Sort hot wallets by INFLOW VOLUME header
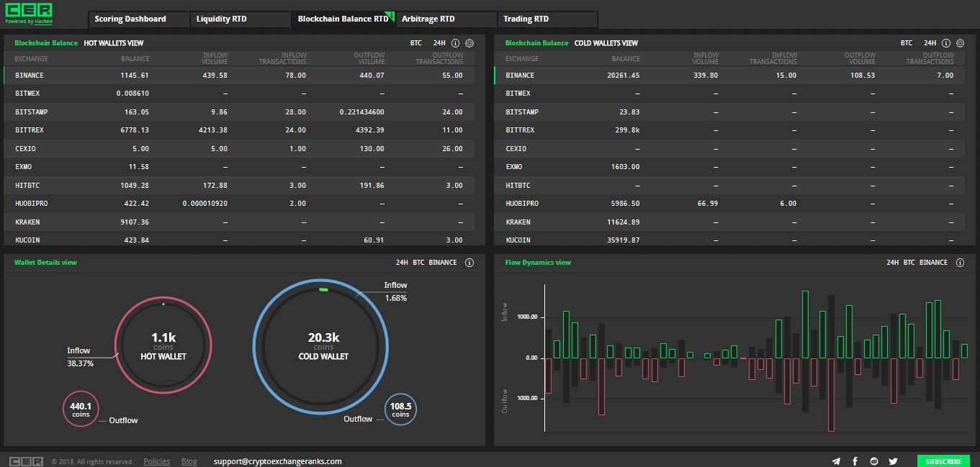980x467 pixels. point(215,58)
